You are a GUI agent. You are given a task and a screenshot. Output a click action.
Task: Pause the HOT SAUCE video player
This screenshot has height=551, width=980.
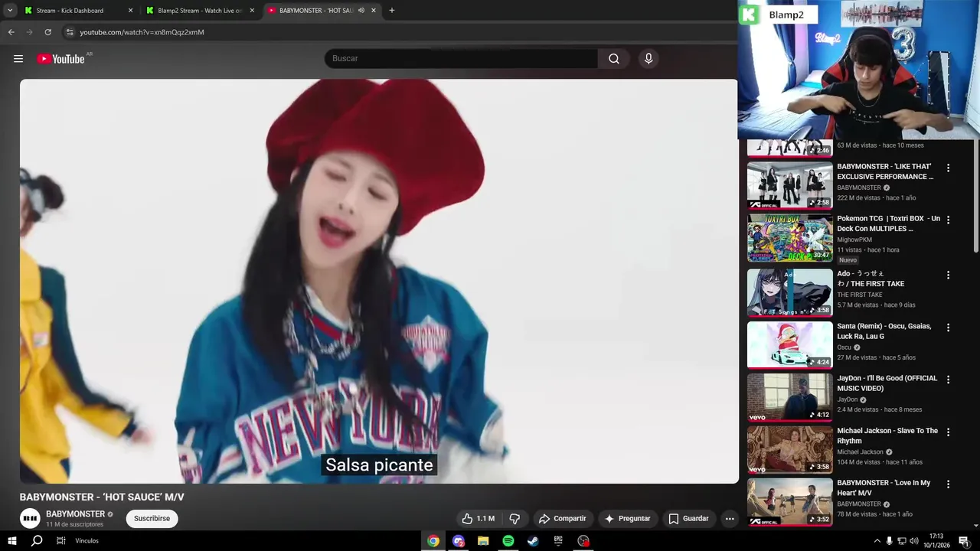pyautogui.click(x=379, y=281)
